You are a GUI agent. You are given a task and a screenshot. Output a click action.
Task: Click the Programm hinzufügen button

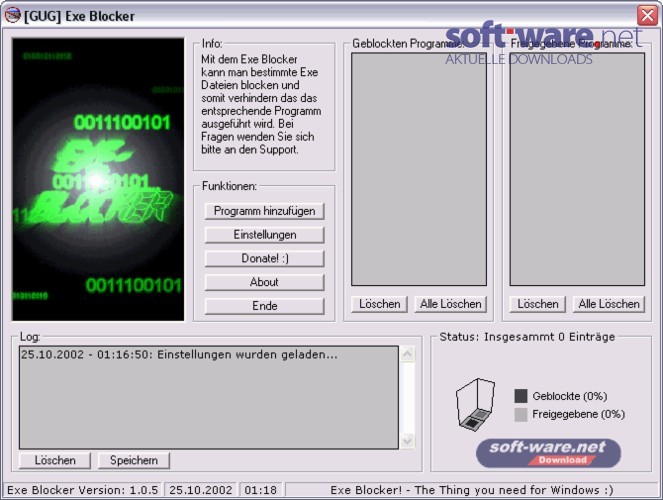264,211
